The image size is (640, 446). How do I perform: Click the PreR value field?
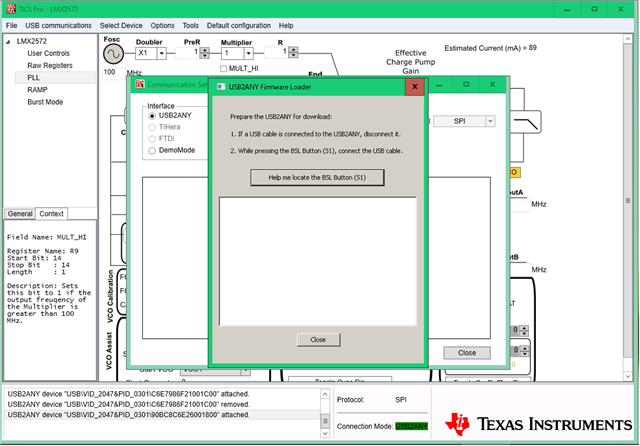coord(188,53)
